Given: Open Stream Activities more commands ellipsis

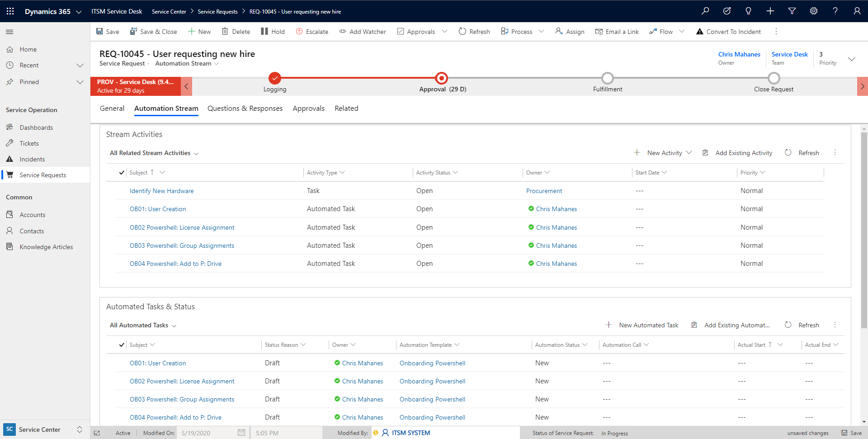Looking at the screenshot, I should 835,153.
